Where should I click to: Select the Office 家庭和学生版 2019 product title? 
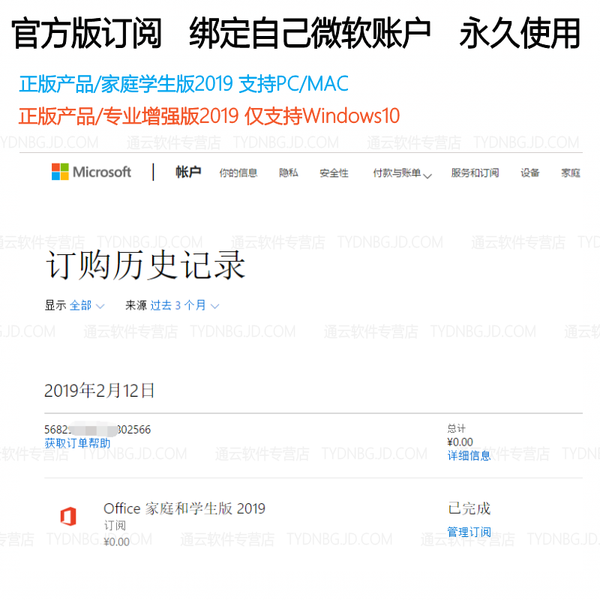[184, 509]
